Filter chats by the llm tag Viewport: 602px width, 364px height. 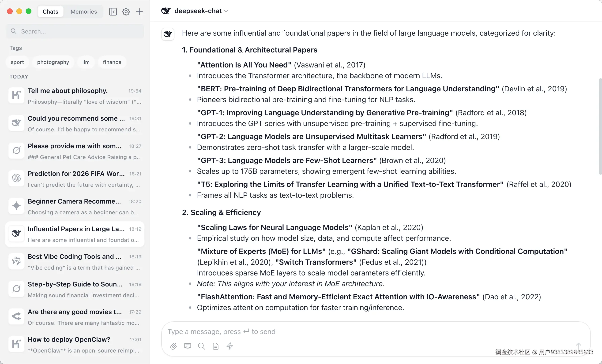tap(86, 62)
